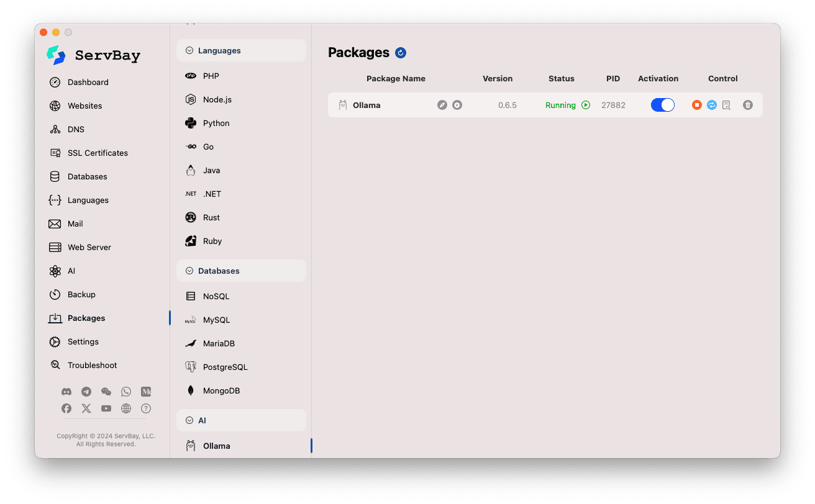Restart the Ollama package
This screenshot has width=815, height=504.
point(712,105)
